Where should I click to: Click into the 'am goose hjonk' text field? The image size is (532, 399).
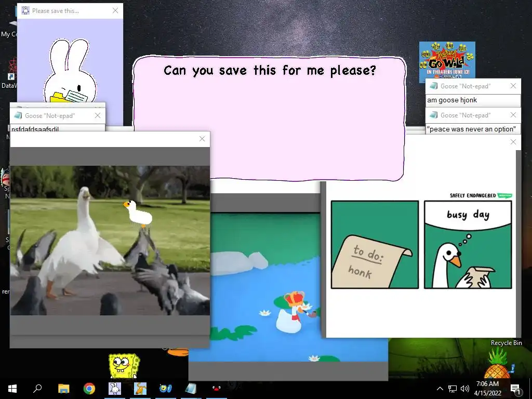473,100
